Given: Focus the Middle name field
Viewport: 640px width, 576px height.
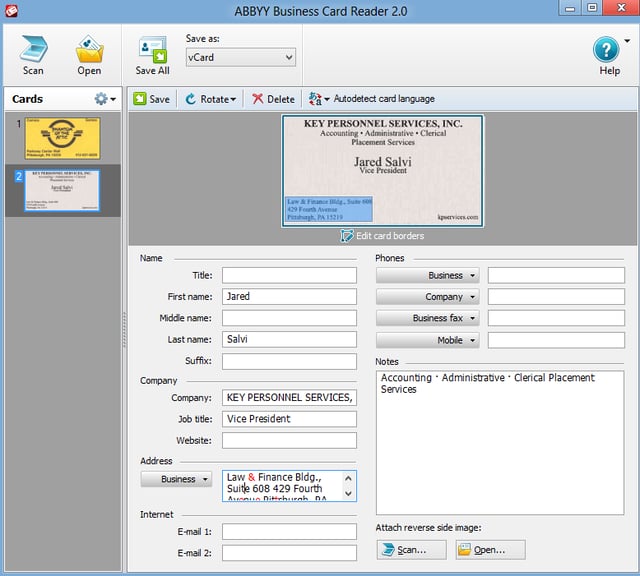Looking at the screenshot, I should 289,318.
